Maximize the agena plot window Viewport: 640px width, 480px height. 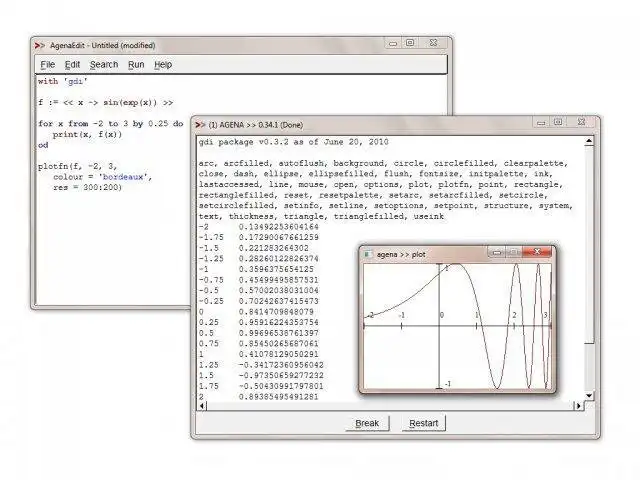tap(513, 252)
